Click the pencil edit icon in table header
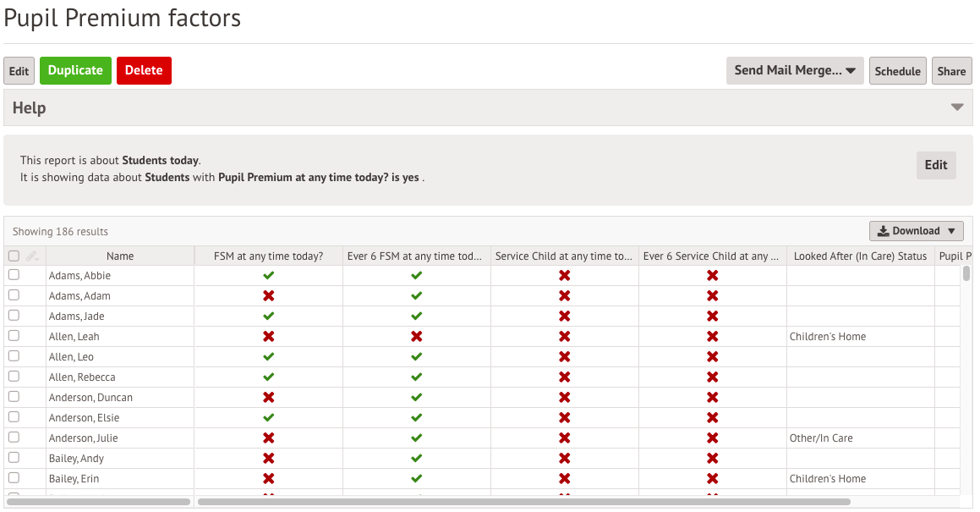980x512 pixels. pos(32,256)
